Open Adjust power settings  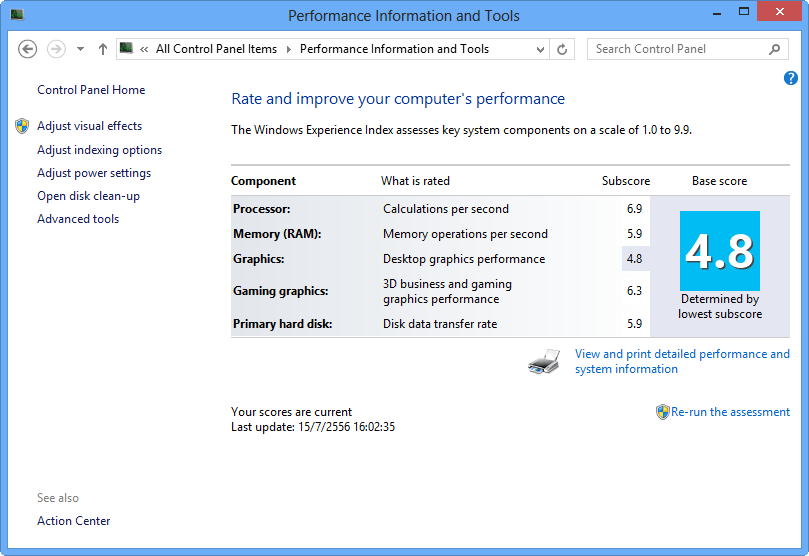tap(94, 173)
